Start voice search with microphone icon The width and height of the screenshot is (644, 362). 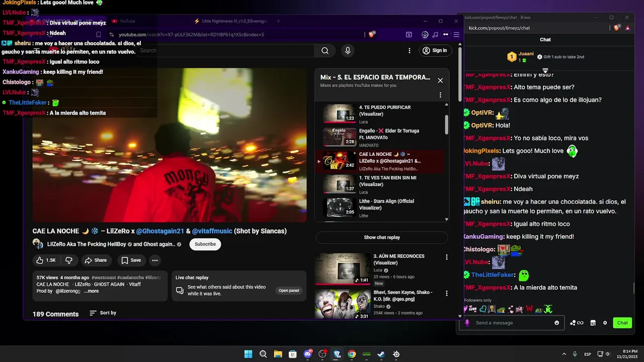pyautogui.click(x=347, y=50)
